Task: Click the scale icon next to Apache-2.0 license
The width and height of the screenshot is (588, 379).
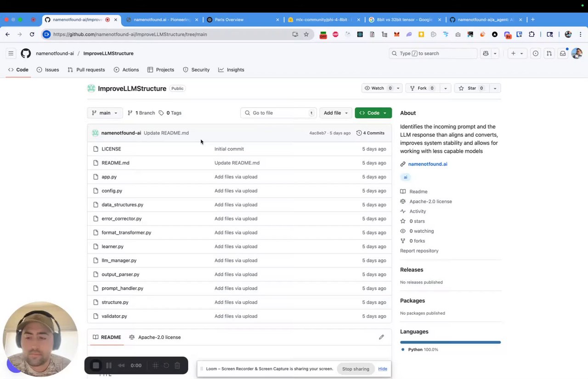Action: (x=403, y=201)
